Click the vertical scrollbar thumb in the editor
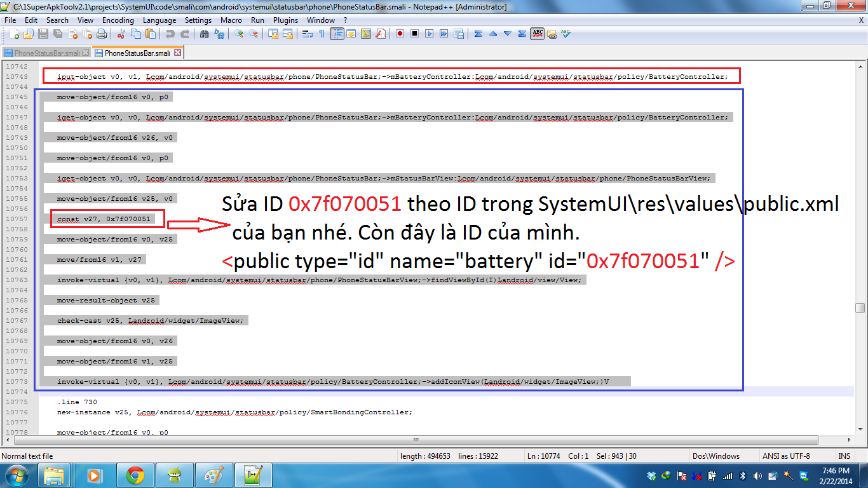The height and width of the screenshot is (488, 868). (x=860, y=308)
